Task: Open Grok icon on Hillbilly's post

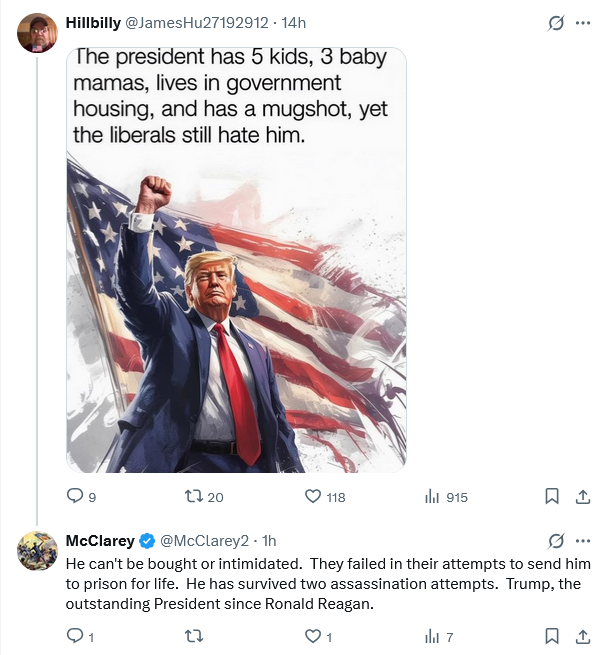Action: (x=556, y=22)
